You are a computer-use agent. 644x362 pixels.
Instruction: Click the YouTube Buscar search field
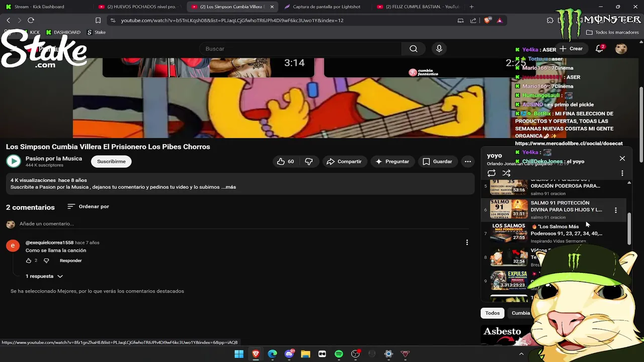pyautogui.click(x=300, y=49)
